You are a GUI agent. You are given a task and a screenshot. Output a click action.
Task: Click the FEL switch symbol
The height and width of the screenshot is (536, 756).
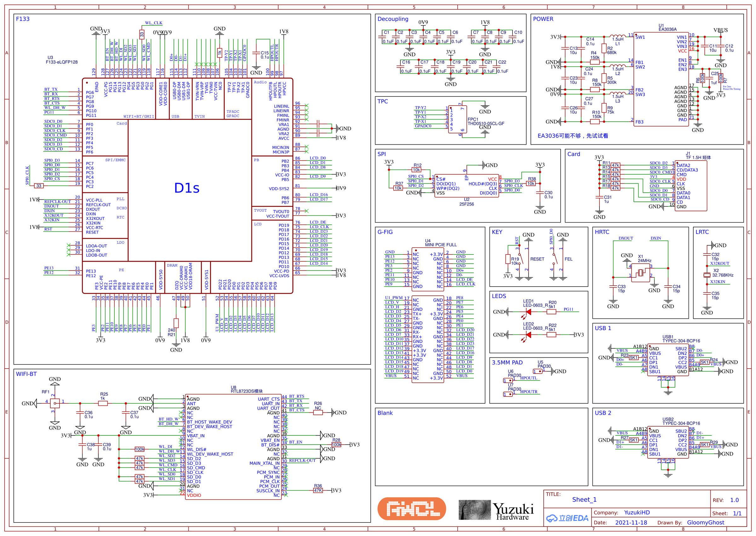(557, 259)
